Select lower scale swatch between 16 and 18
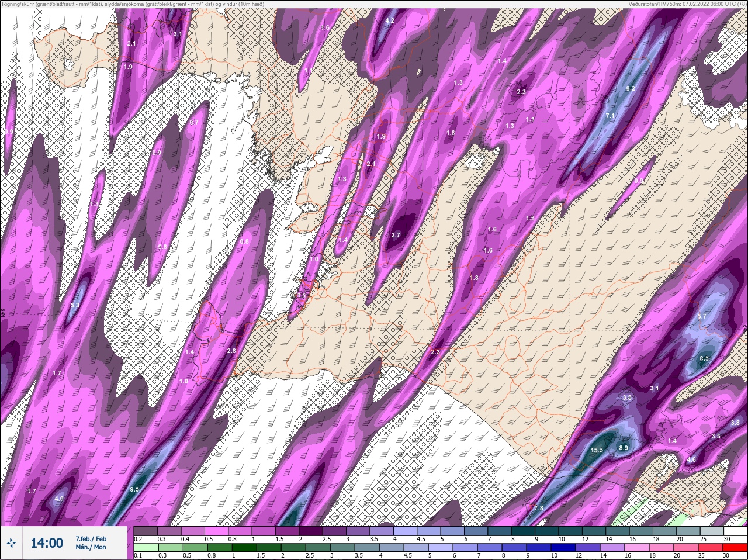This screenshot has height=560, width=748. (638, 548)
